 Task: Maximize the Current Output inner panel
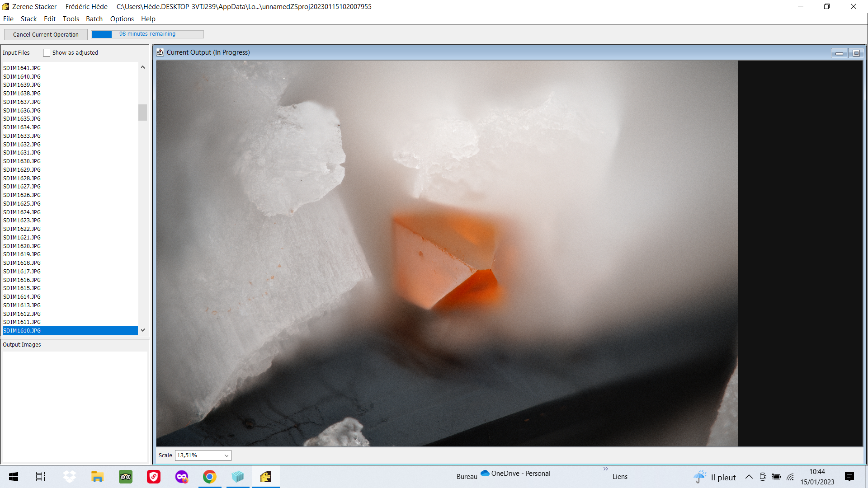(x=856, y=53)
